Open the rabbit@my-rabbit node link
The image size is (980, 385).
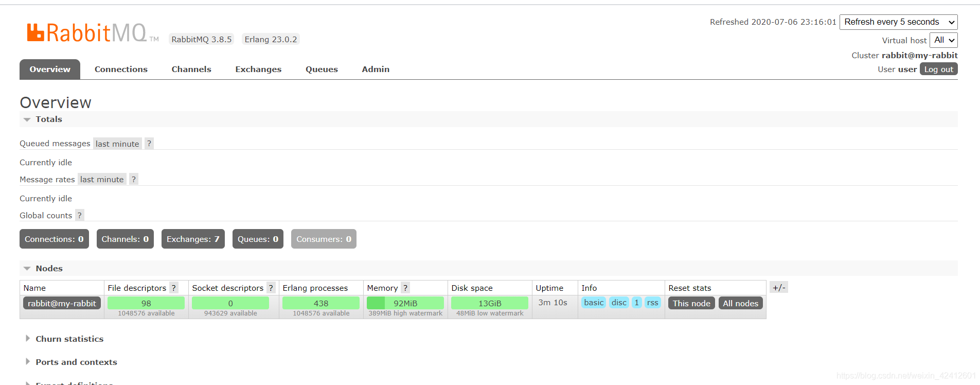point(62,303)
